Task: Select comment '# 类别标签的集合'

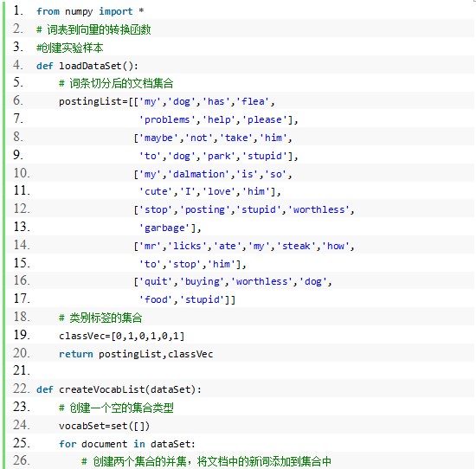Action: click(100, 318)
